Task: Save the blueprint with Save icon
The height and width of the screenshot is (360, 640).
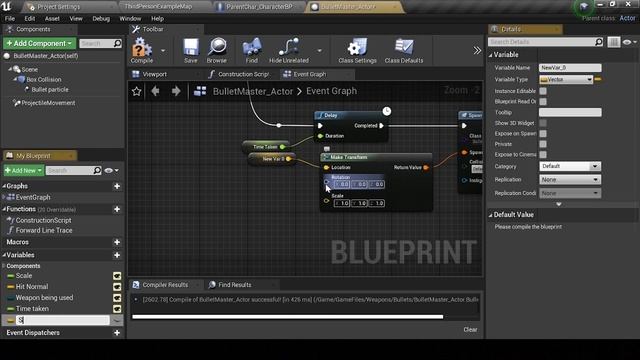Action: [191, 50]
